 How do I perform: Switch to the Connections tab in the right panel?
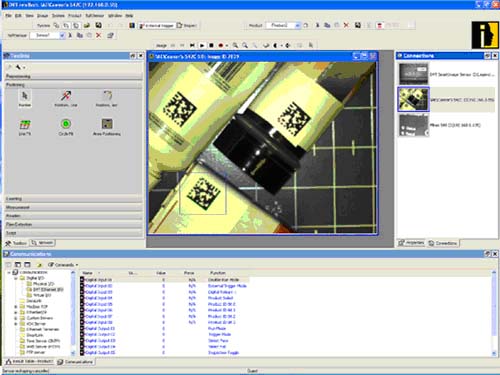[443, 243]
